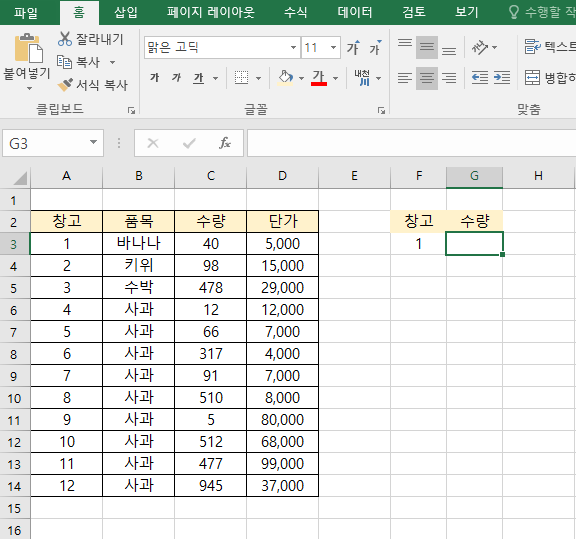
Task: Click the merge and center icon
Action: click(x=532, y=78)
